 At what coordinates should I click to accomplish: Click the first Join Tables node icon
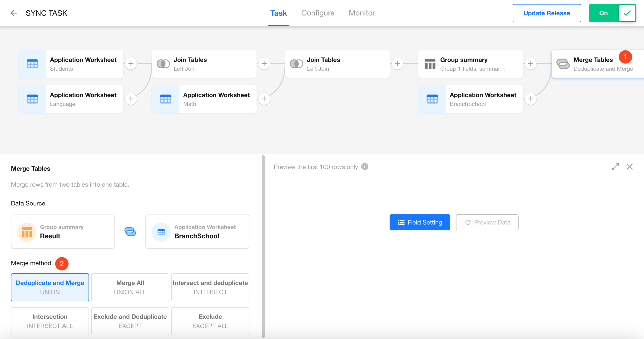pyautogui.click(x=163, y=64)
